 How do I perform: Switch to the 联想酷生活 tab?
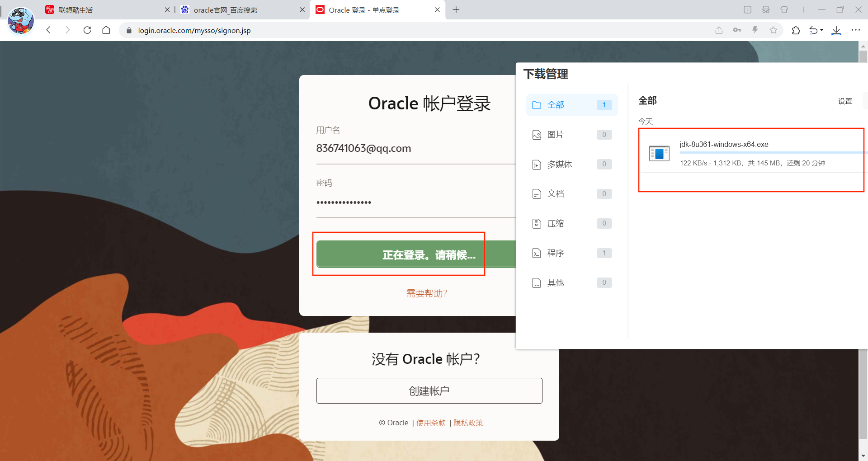[x=75, y=9]
